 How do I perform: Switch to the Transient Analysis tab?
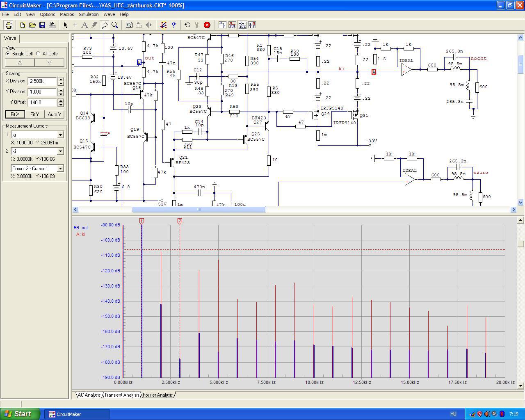tap(121, 395)
